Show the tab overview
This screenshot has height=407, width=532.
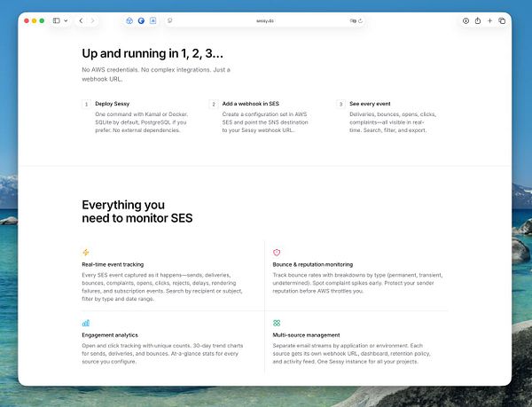point(502,20)
